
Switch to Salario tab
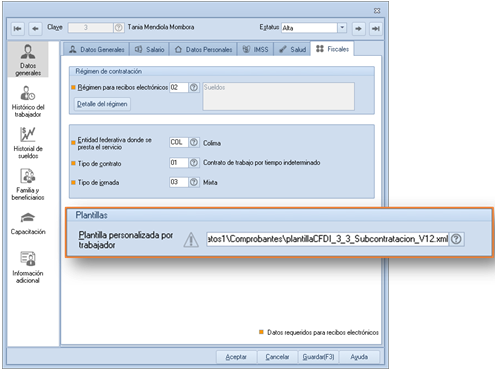tap(149, 49)
